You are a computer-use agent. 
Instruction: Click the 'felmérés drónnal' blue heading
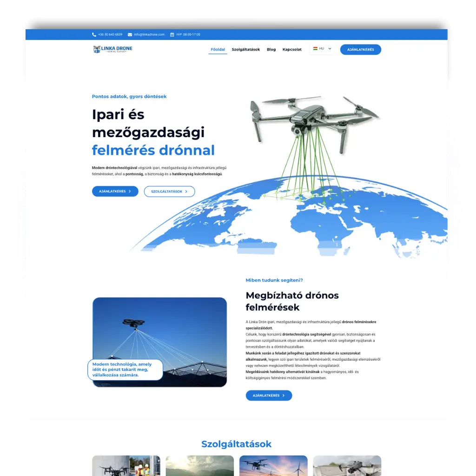click(x=153, y=150)
